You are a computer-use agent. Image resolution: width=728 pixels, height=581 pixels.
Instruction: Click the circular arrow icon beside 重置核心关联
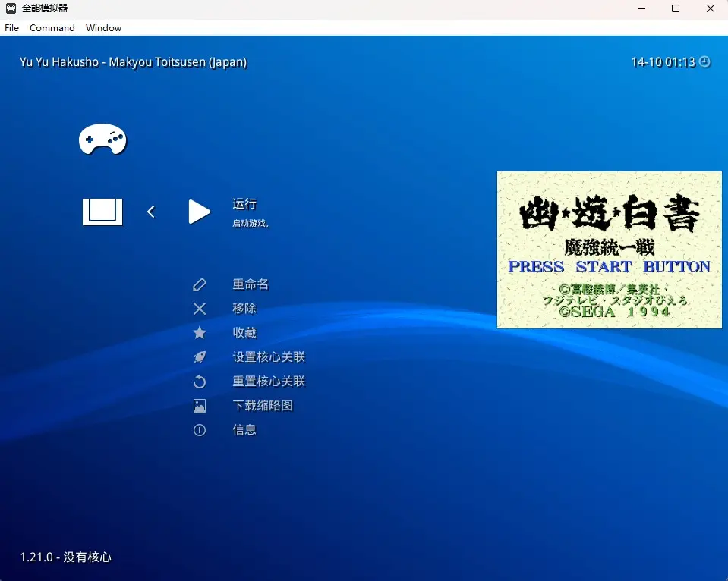[x=200, y=382]
